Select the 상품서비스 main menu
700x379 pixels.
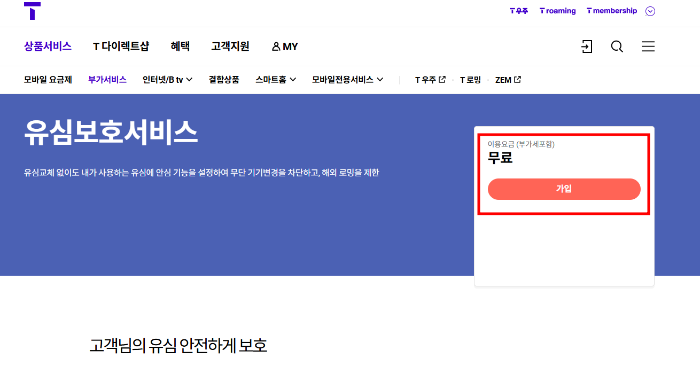[x=48, y=46]
